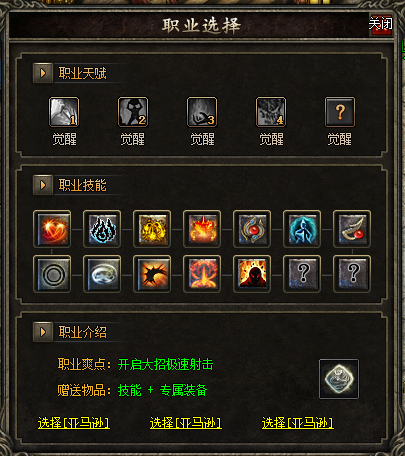Click the first 选择[亚马逊] link

[74, 423]
